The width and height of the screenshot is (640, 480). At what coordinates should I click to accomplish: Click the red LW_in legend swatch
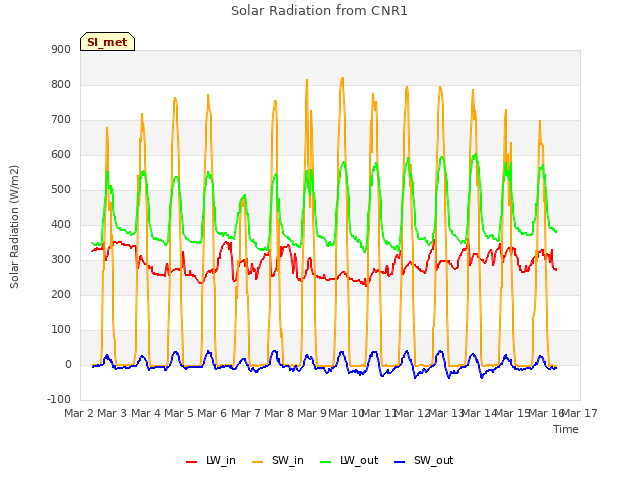tap(191, 462)
